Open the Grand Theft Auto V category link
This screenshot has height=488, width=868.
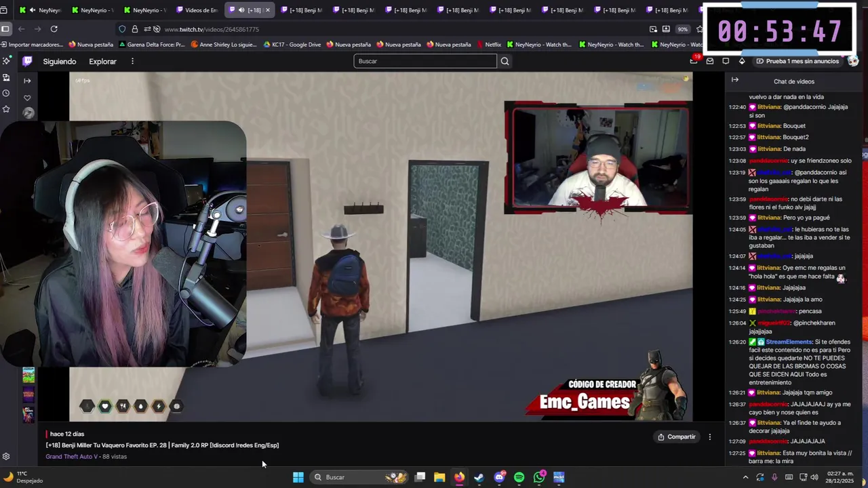(x=71, y=457)
